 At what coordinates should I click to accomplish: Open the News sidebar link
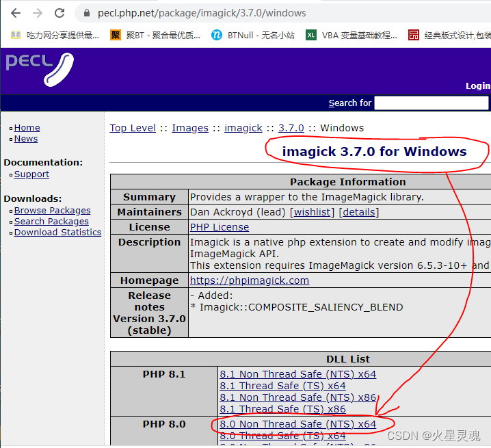[26, 139]
